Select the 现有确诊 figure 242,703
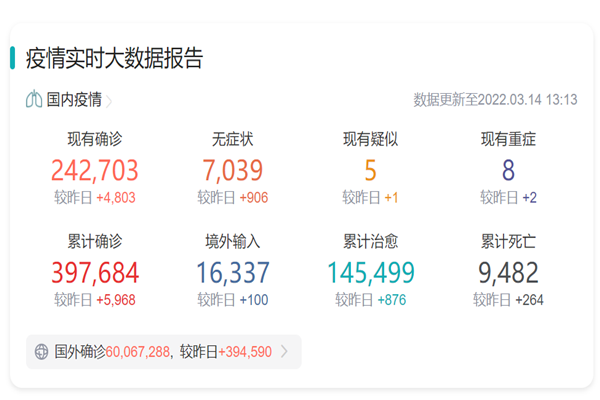This screenshot has width=600, height=400. tap(95, 170)
